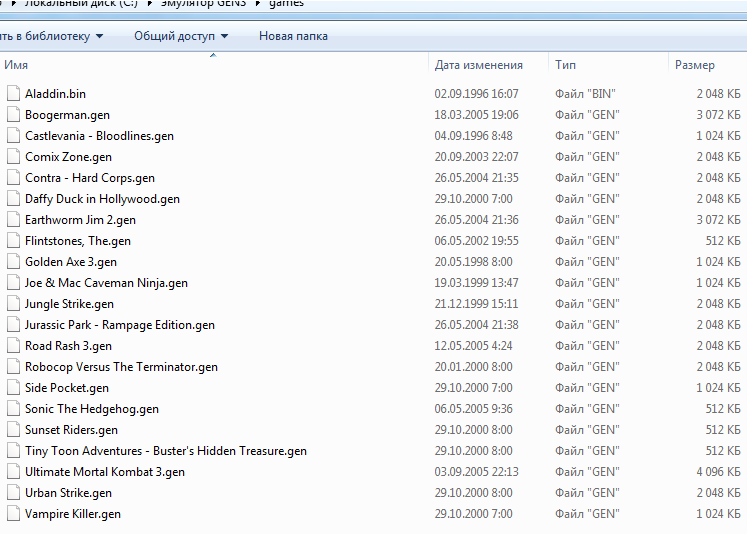The image size is (747, 534).
Task: Select Flintstones, The.gen file name
Action: click(x=78, y=241)
